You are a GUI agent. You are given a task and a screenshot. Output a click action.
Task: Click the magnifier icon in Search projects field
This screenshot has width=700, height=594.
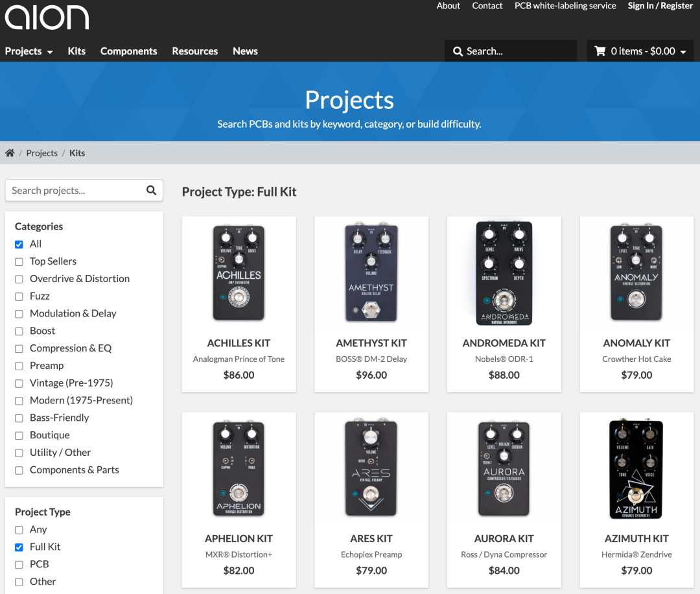[151, 190]
